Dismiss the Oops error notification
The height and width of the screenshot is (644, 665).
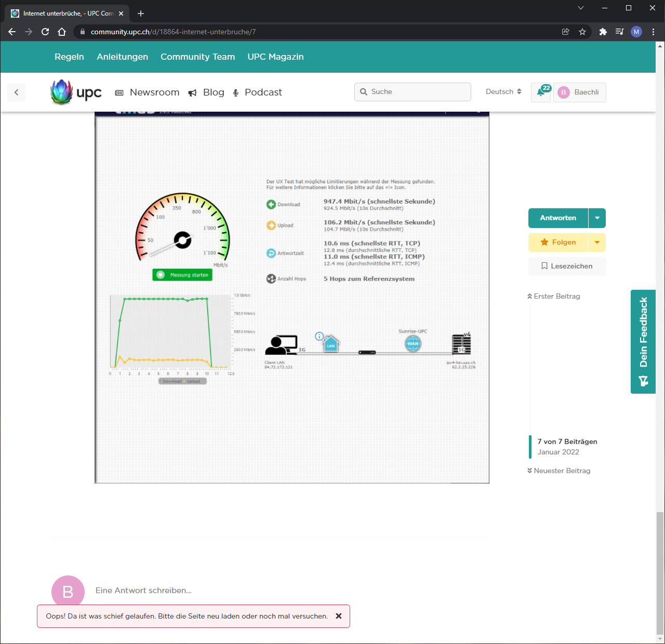point(338,616)
